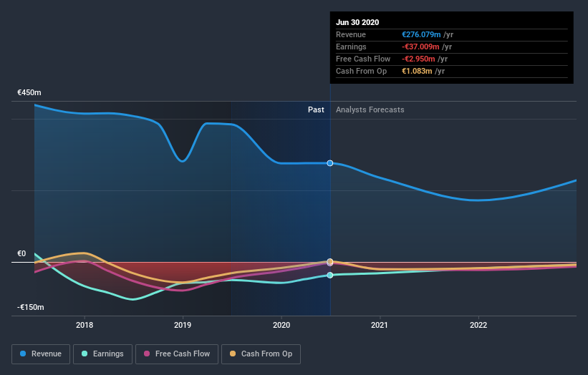Toggle the Revenue legend button
The image size is (588, 375).
(41, 354)
